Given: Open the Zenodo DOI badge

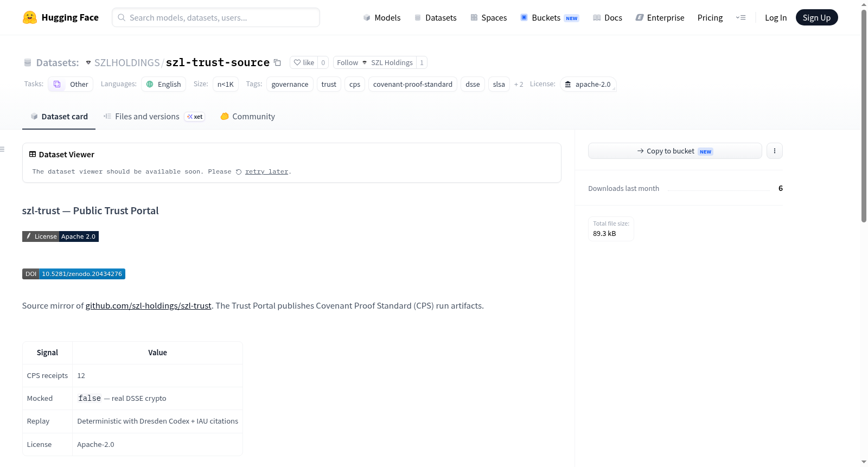Looking at the screenshot, I should tap(74, 274).
